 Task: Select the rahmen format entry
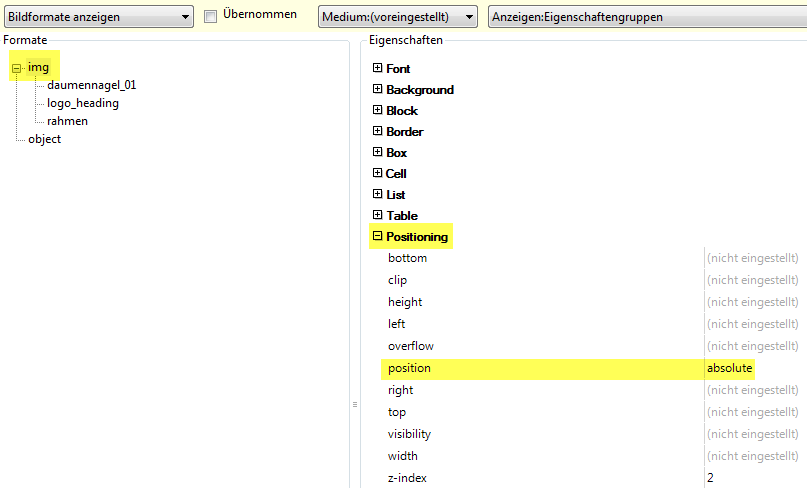[67, 121]
